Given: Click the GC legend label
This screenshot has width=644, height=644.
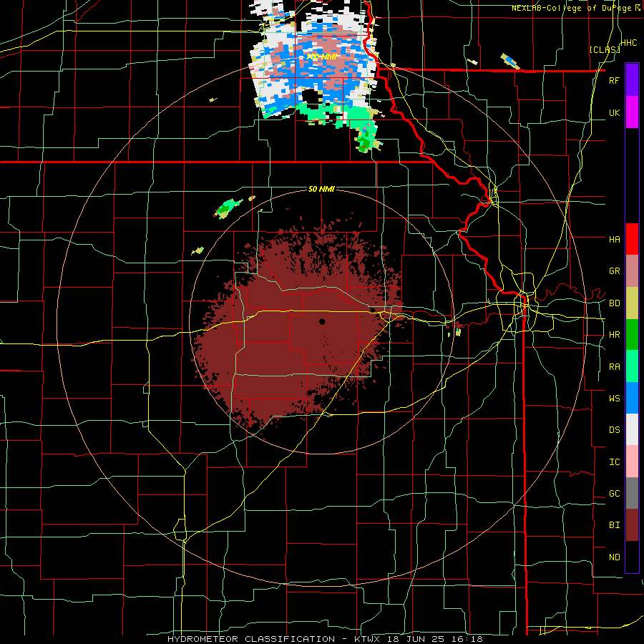Looking at the screenshot, I should (x=614, y=494).
